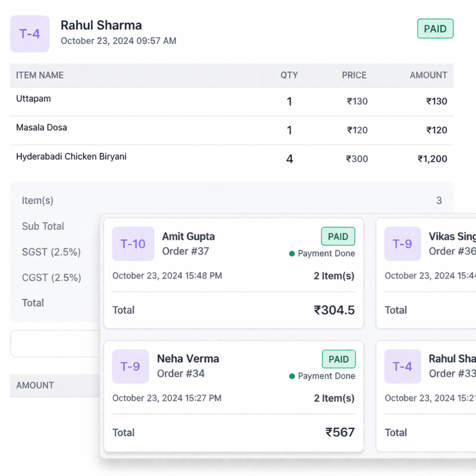Click T-9 badge on Vikas Singh card
476x476 pixels.
pos(403,244)
